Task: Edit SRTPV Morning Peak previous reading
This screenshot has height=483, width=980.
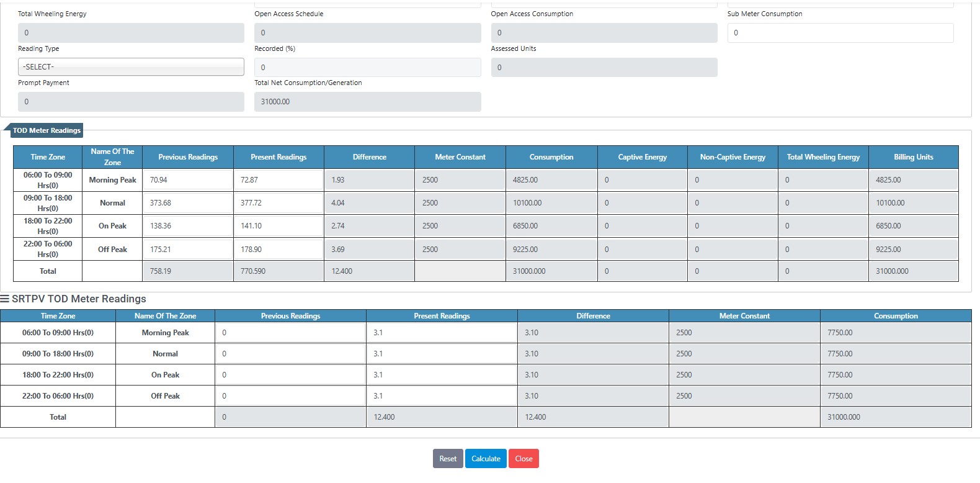Action: tap(290, 333)
